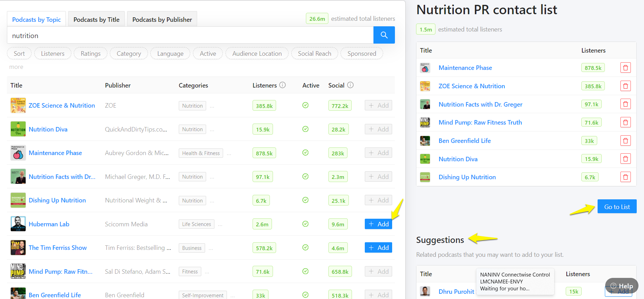
Task: Click 2.6m listeners badge for Huberman Lab
Action: point(262,224)
